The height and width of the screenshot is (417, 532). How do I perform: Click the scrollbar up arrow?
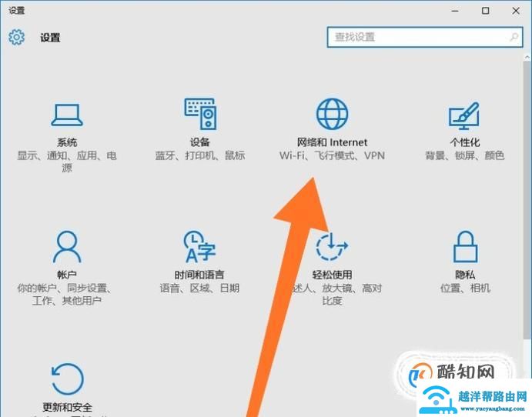click(527, 57)
